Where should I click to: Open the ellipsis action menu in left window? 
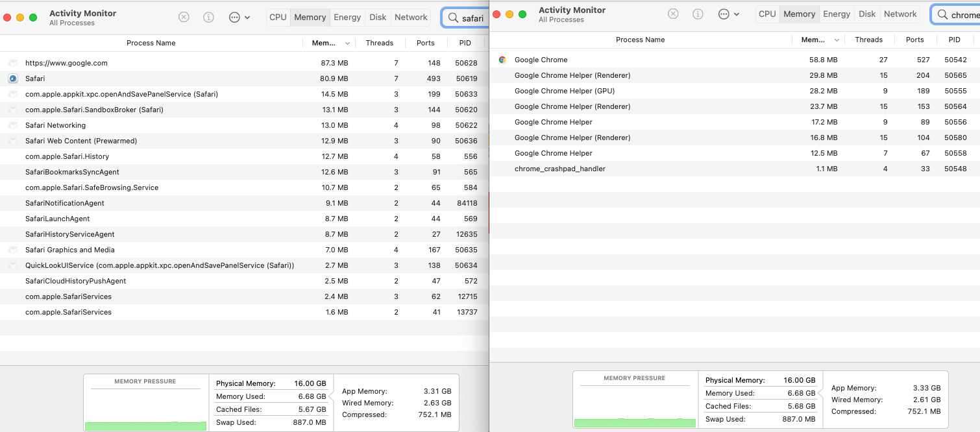click(238, 18)
